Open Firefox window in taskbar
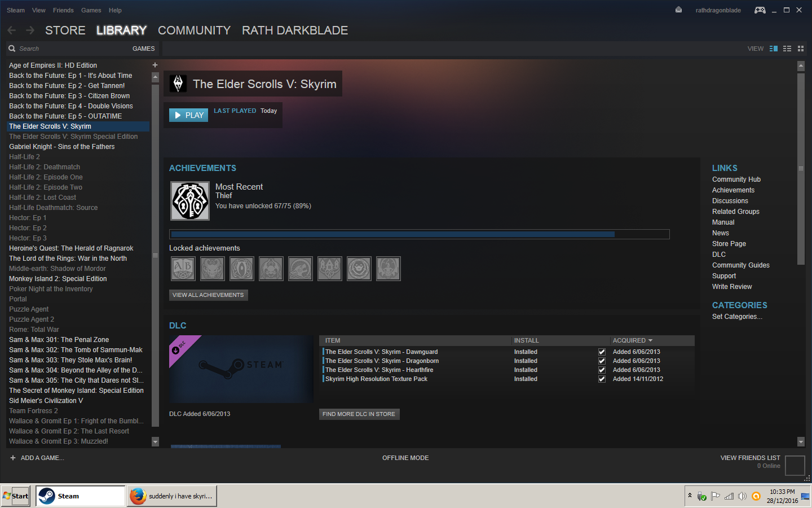 tap(172, 496)
